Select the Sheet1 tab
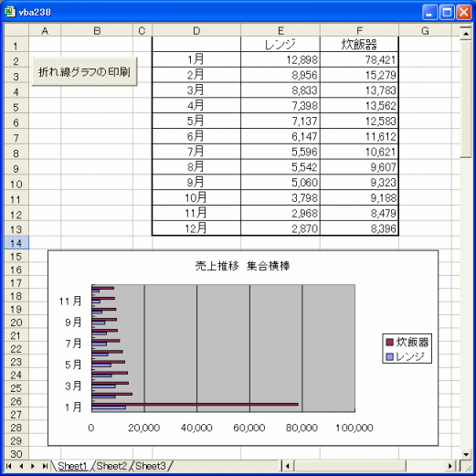This screenshot has height=476, width=476. pos(72,466)
